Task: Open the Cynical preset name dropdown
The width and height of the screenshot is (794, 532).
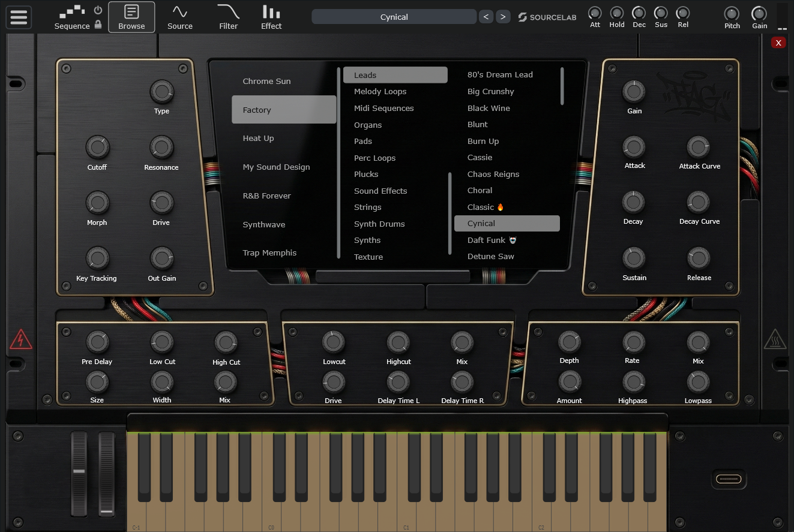Action: point(394,17)
